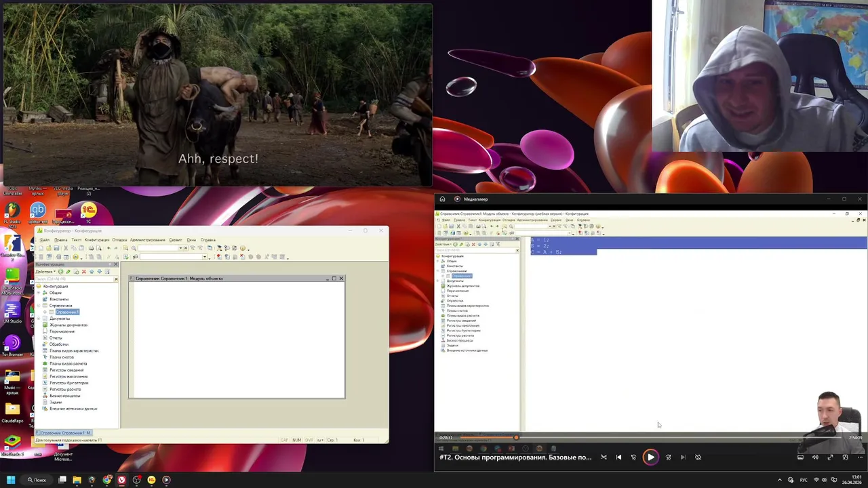Open the Администрирование menu in Configurator window
Viewport: 868px width, 488px height.
click(148, 240)
